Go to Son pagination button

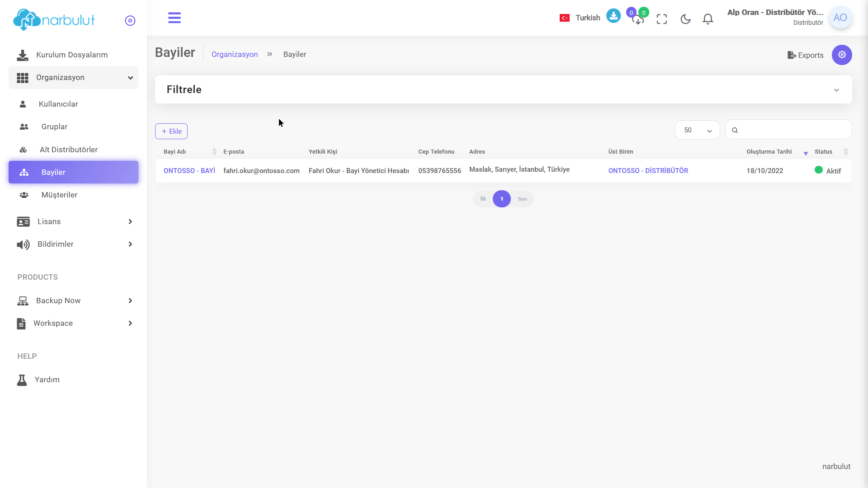(522, 199)
